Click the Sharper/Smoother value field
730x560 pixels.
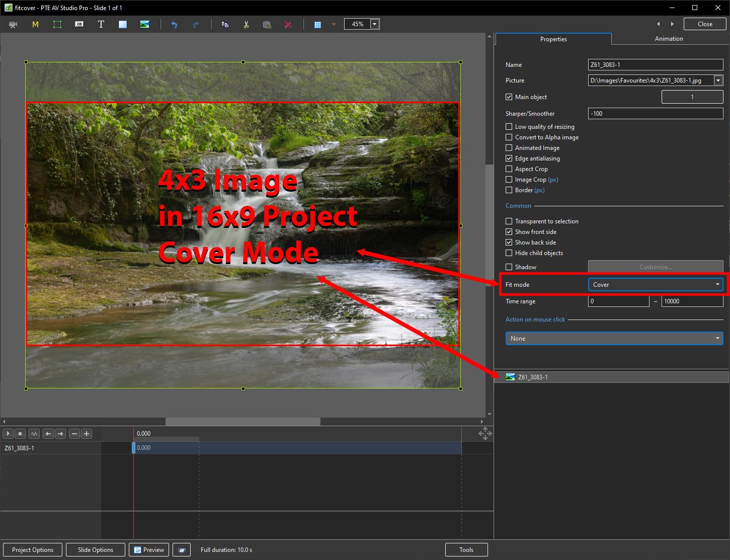point(655,114)
